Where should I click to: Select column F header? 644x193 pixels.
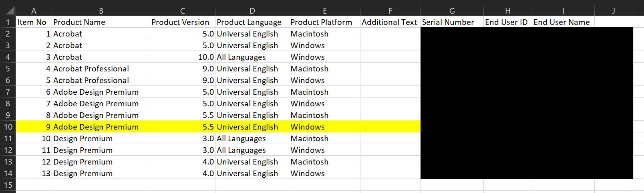pos(390,11)
